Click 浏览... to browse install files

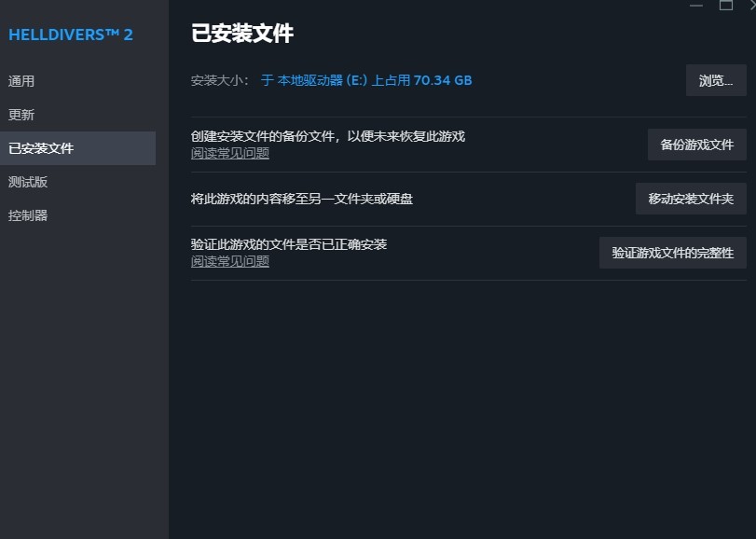tap(715, 80)
